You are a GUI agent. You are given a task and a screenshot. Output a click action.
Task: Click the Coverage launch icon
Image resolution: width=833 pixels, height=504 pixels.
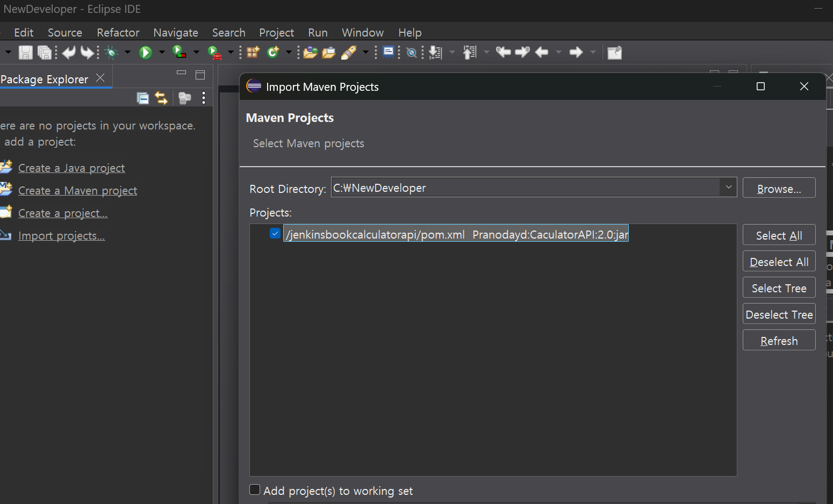[x=179, y=52]
